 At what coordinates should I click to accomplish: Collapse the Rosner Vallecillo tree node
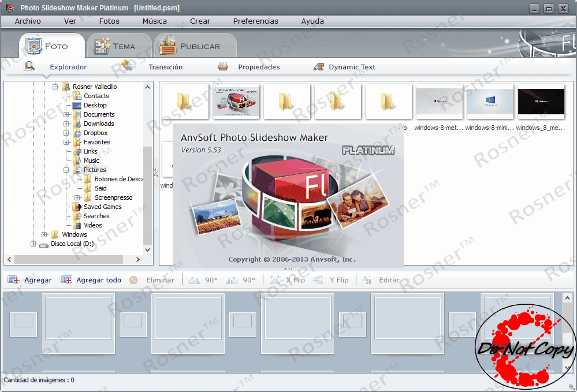point(55,87)
